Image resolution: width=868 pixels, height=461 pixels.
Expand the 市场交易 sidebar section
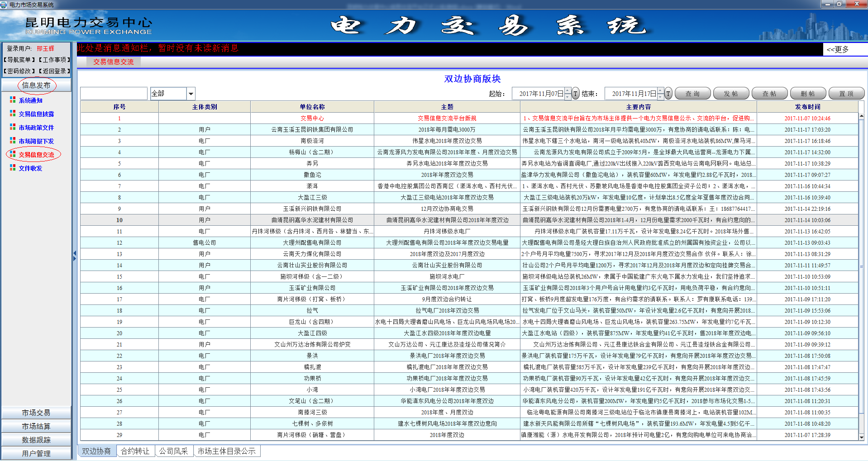point(36,413)
